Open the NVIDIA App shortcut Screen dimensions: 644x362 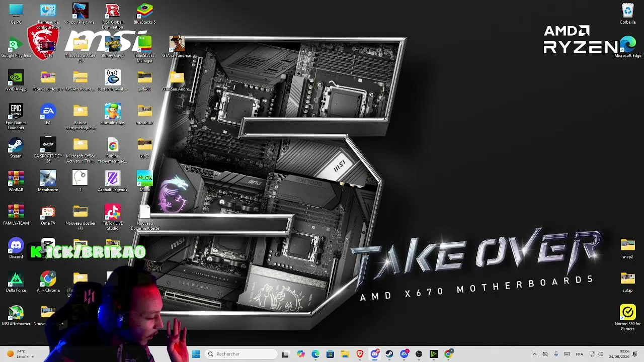pos(16,81)
